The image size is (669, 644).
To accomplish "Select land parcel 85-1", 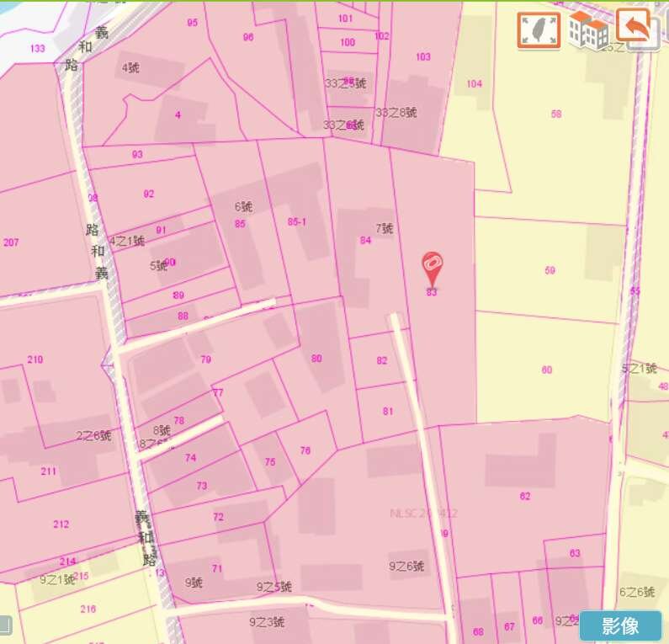I will (x=297, y=222).
